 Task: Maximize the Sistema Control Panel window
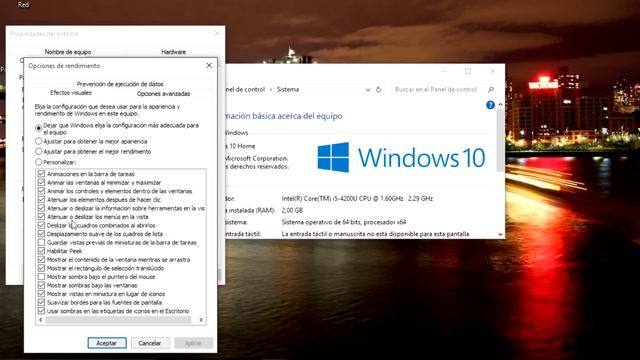click(468, 71)
